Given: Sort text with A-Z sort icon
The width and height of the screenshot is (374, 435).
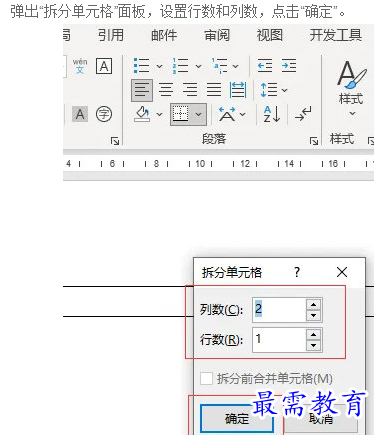Looking at the screenshot, I should tap(272, 114).
